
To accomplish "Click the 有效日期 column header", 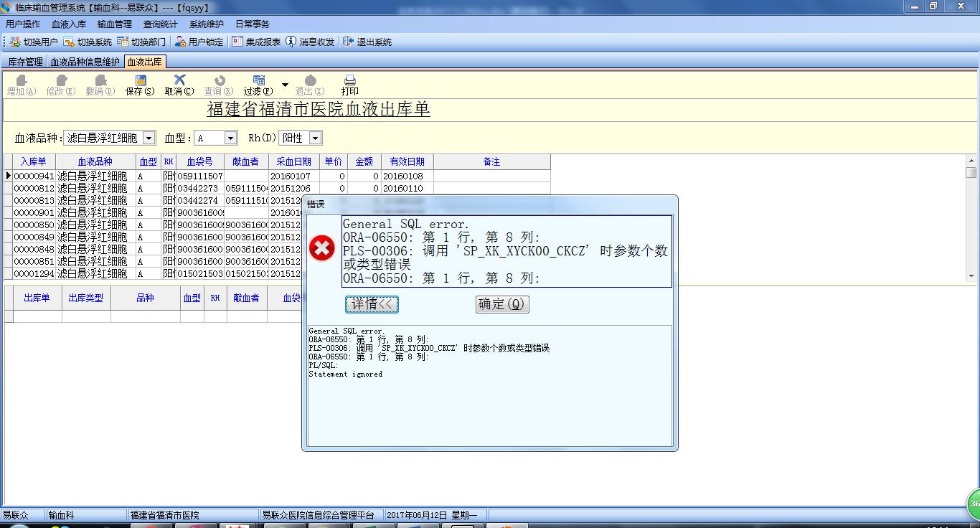I will (407, 161).
